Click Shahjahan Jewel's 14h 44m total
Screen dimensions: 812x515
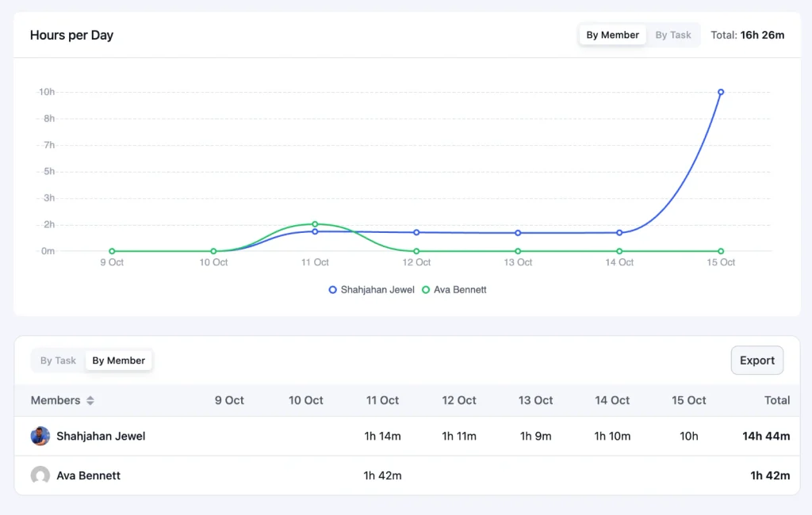(x=766, y=437)
